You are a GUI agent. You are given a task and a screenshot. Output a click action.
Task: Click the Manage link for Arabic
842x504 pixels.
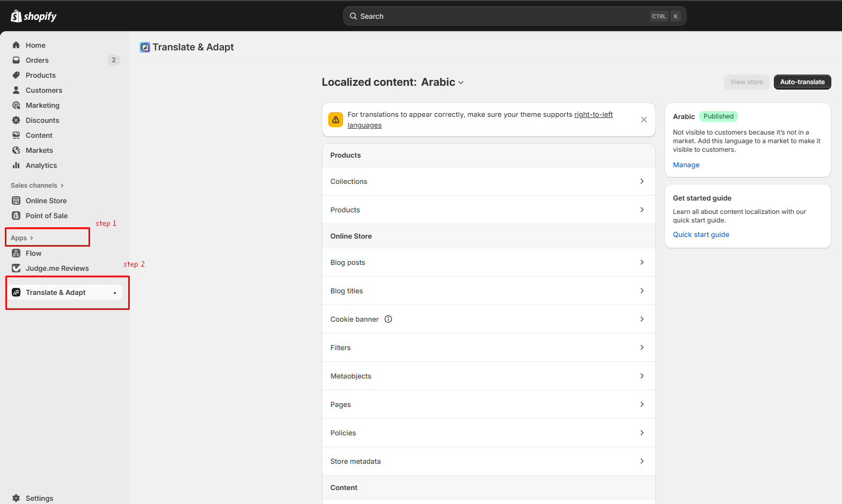click(x=686, y=165)
